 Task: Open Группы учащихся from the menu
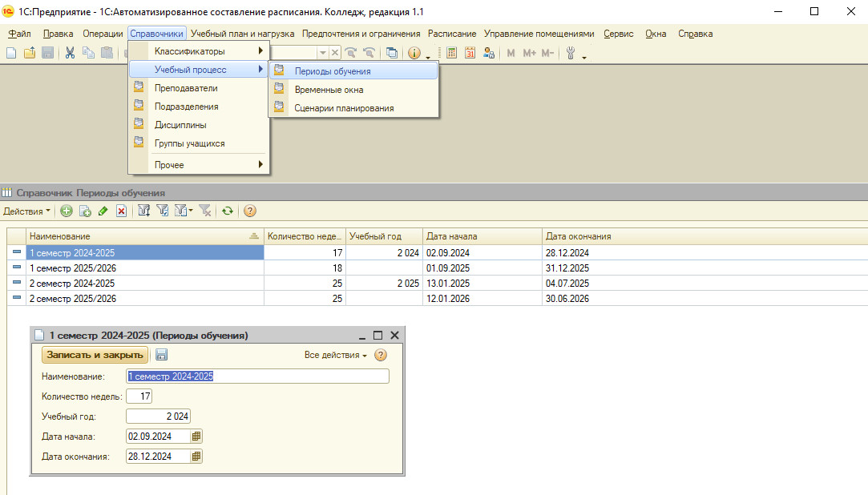click(x=200, y=143)
